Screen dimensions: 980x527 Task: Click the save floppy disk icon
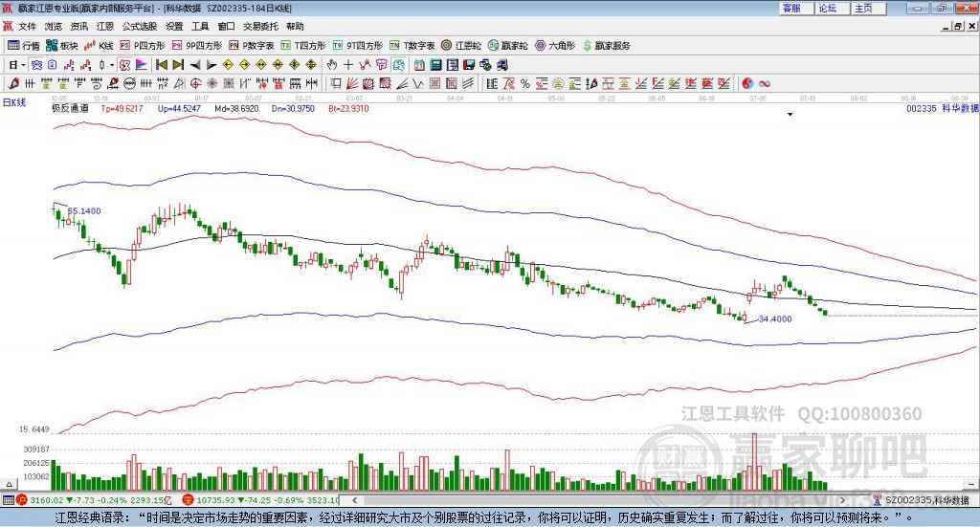click(x=469, y=65)
